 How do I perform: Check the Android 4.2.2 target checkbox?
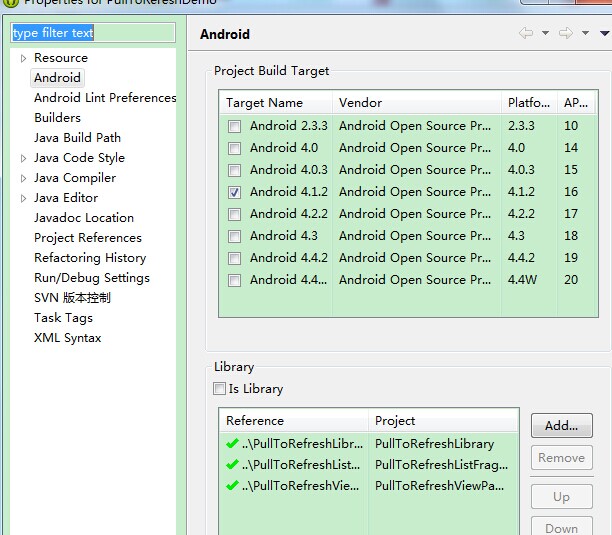click(235, 214)
